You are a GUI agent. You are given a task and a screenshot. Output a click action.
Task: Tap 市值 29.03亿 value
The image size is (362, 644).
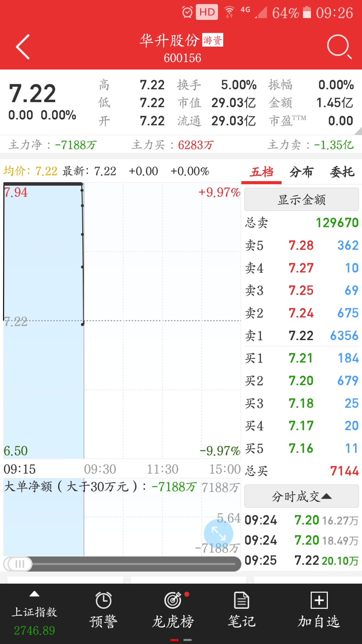coord(234,103)
